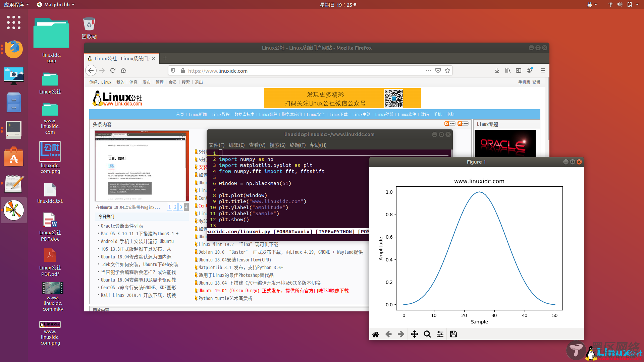Screen dimensions: 644x362
Task: Go forward to next view in Figure 1
Action: point(401,334)
